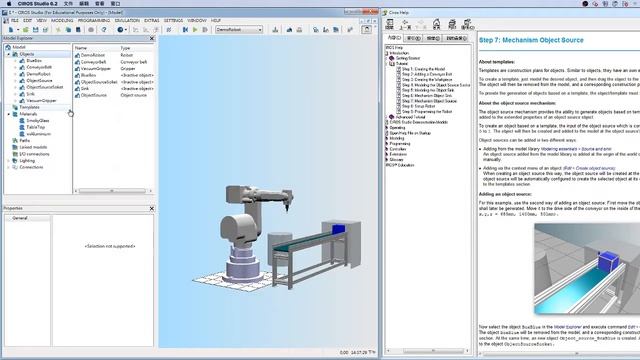Close the Model Explorer panel
The width and height of the screenshot is (640, 360).
[152, 38]
